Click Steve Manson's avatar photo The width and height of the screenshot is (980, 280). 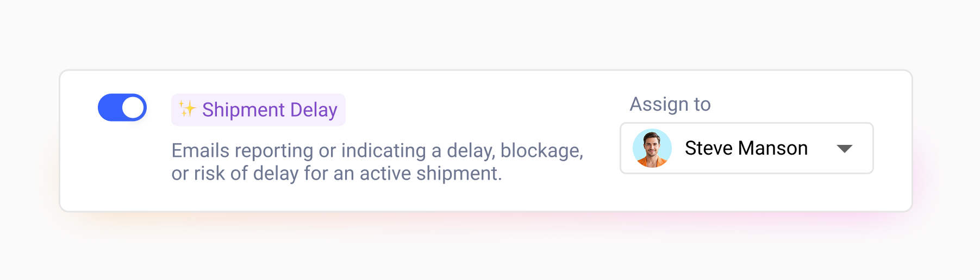point(652,148)
